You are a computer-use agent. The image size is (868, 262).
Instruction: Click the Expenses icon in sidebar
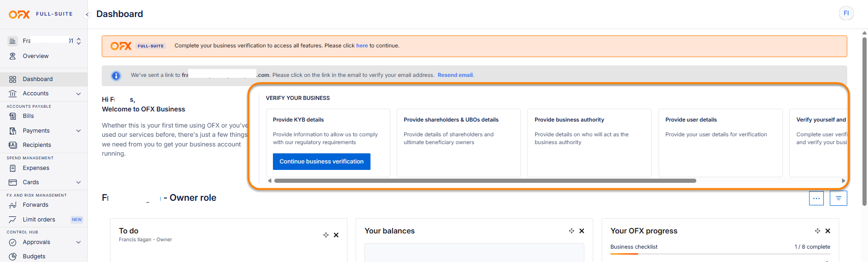pyautogui.click(x=13, y=168)
